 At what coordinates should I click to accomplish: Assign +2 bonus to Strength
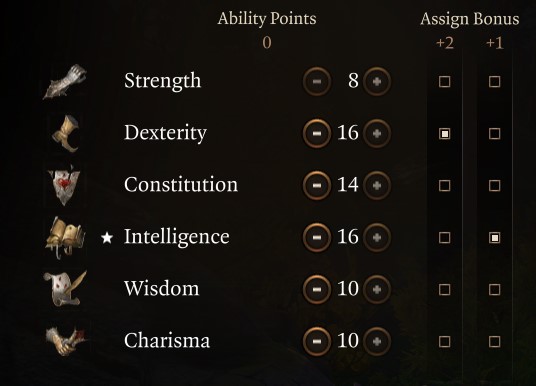[x=444, y=82]
